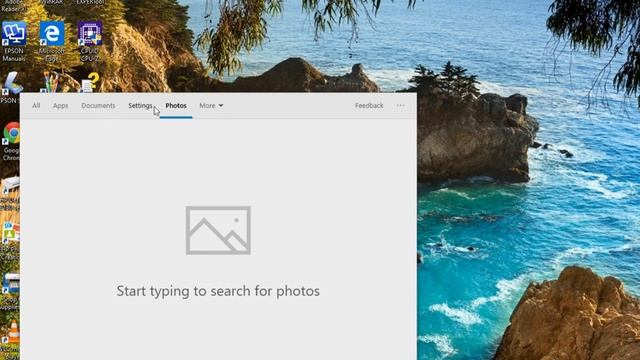Open the EPSON Manuals desktop icon
This screenshot has width=640, height=360.
(x=14, y=42)
